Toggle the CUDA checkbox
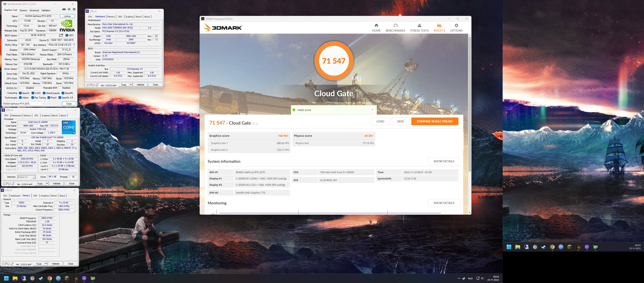This screenshot has width=644, height=283. click(x=33, y=93)
